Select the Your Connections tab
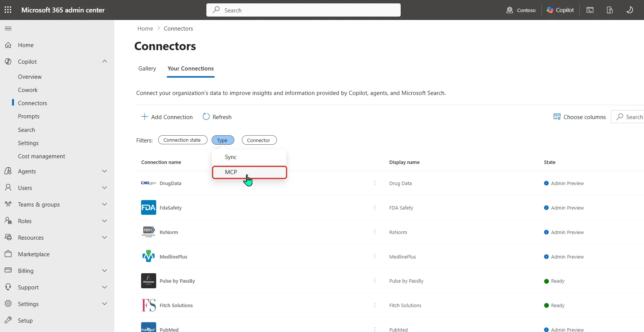 tap(191, 69)
